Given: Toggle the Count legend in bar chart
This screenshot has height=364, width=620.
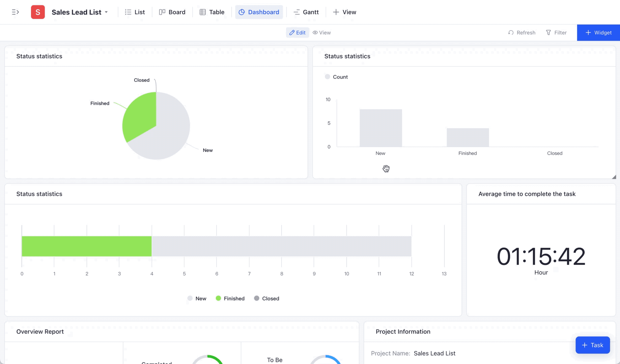Looking at the screenshot, I should tap(336, 77).
